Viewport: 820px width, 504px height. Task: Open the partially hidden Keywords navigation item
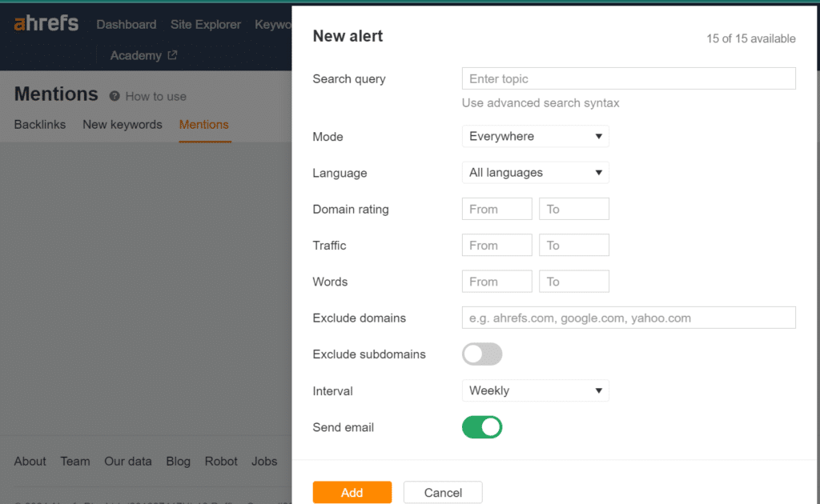point(273,25)
